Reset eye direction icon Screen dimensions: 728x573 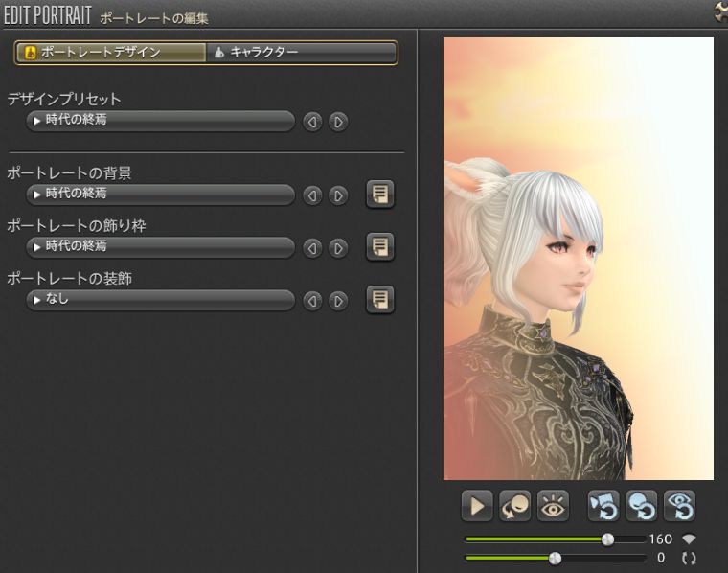(680, 506)
